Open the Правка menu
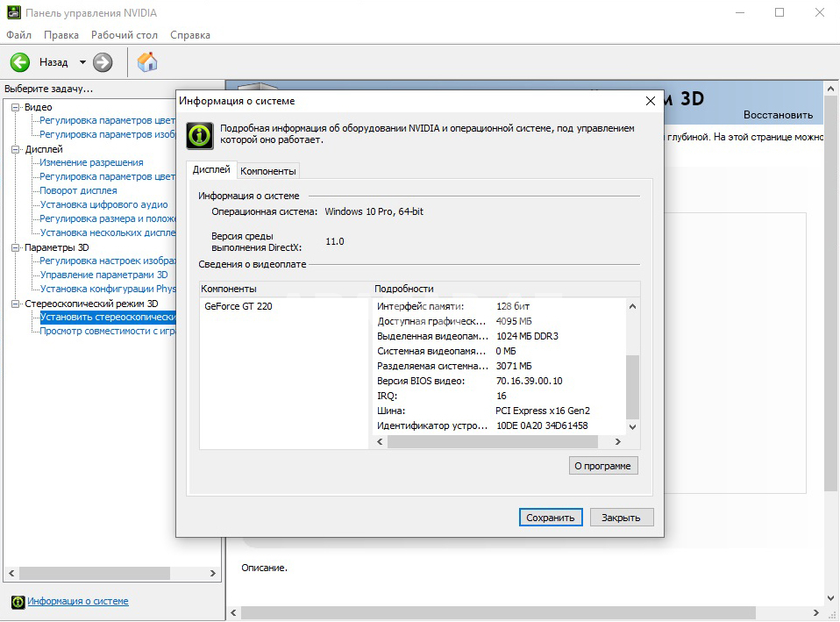840x622 pixels. [x=61, y=35]
